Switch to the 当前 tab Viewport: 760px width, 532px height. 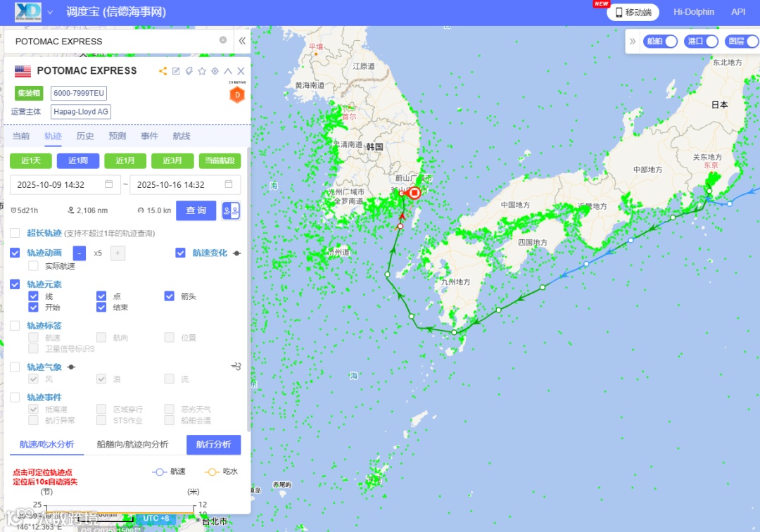click(x=21, y=136)
